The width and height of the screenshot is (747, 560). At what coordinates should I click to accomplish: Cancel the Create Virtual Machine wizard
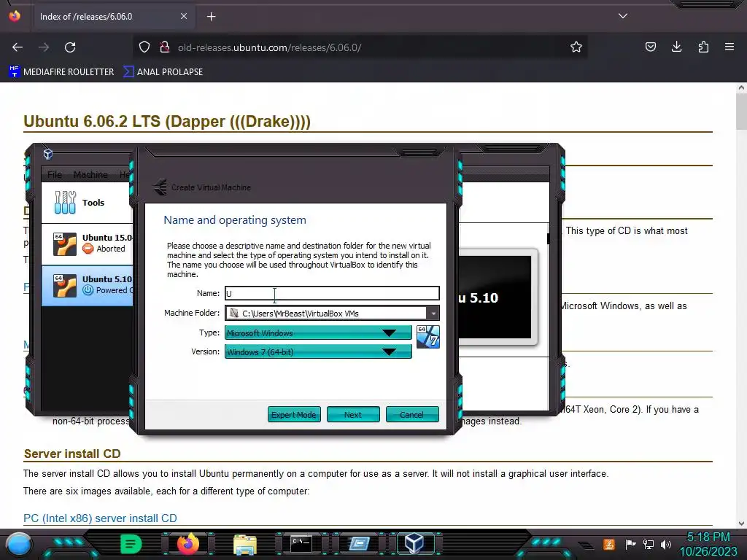coord(412,415)
